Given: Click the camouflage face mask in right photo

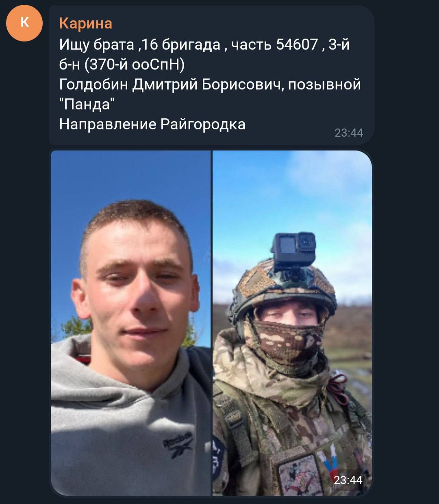Looking at the screenshot, I should pyautogui.click(x=288, y=339).
